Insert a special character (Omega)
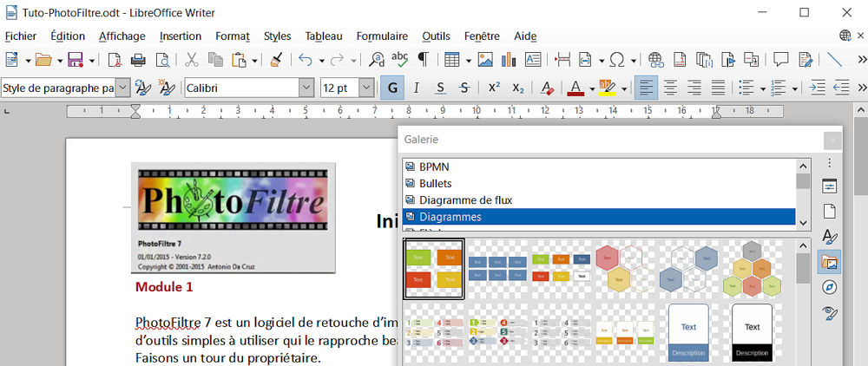The image size is (868, 366). [617, 59]
